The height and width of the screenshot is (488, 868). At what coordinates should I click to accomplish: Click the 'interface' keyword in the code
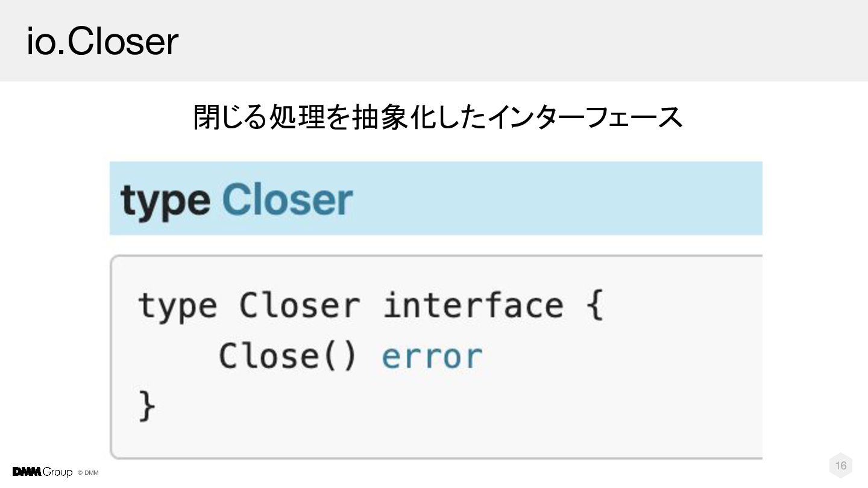(473, 305)
